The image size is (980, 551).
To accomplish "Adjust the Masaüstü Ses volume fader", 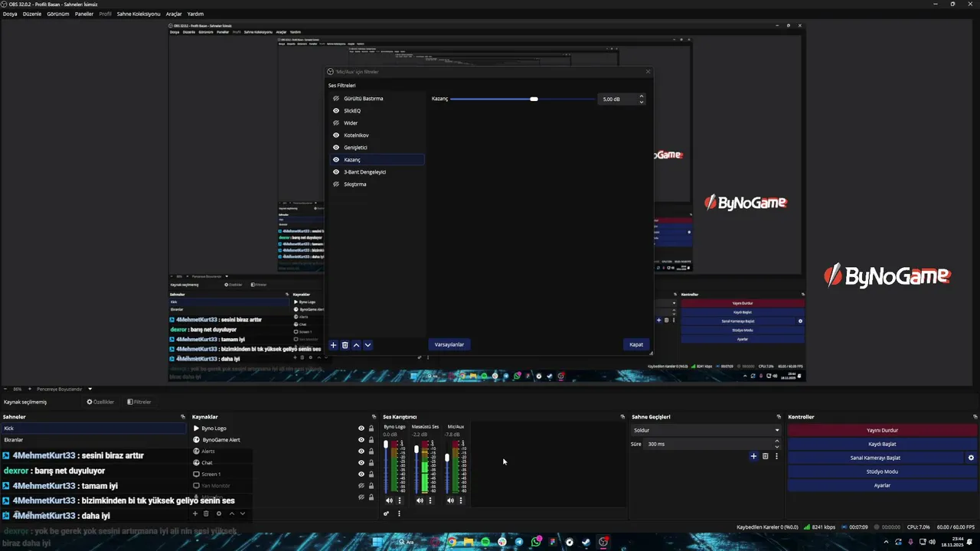I will (416, 449).
